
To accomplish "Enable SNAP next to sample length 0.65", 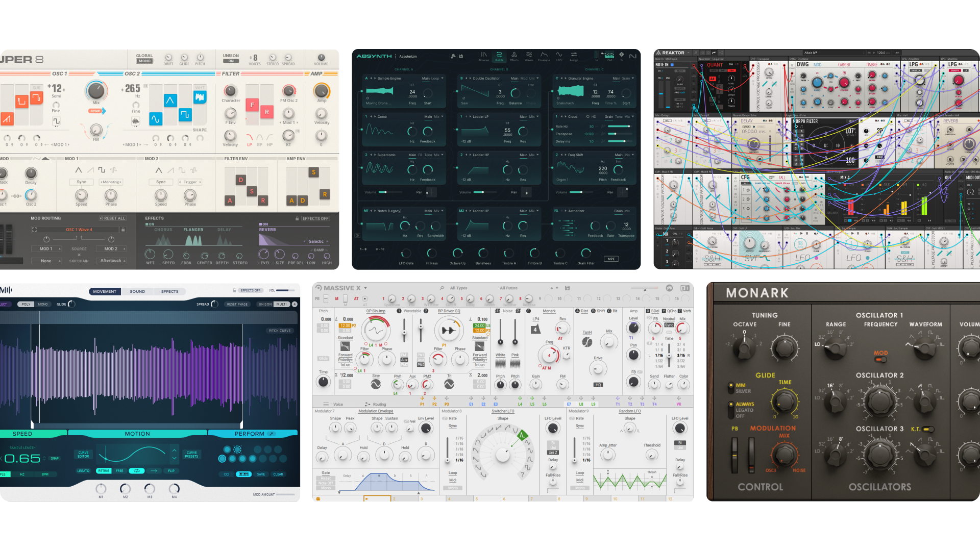I will 55,458.
